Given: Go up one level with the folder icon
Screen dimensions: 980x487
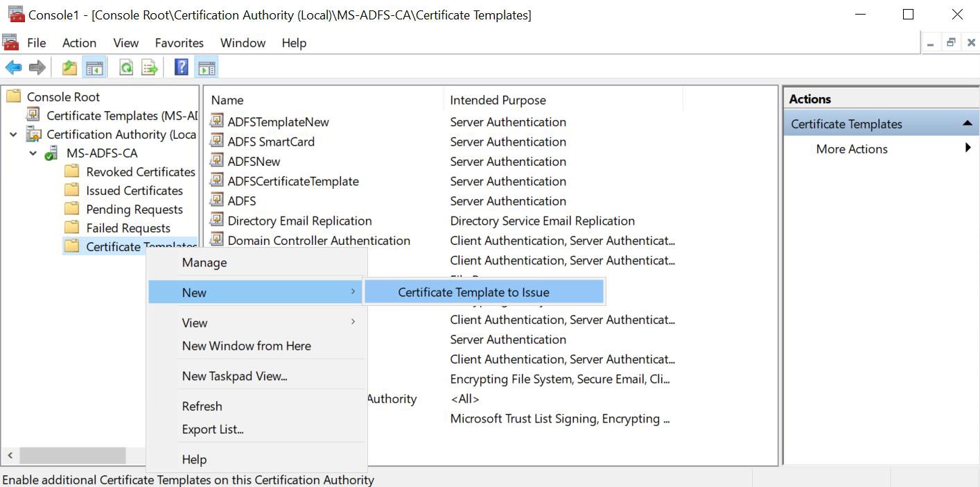Looking at the screenshot, I should 69,67.
